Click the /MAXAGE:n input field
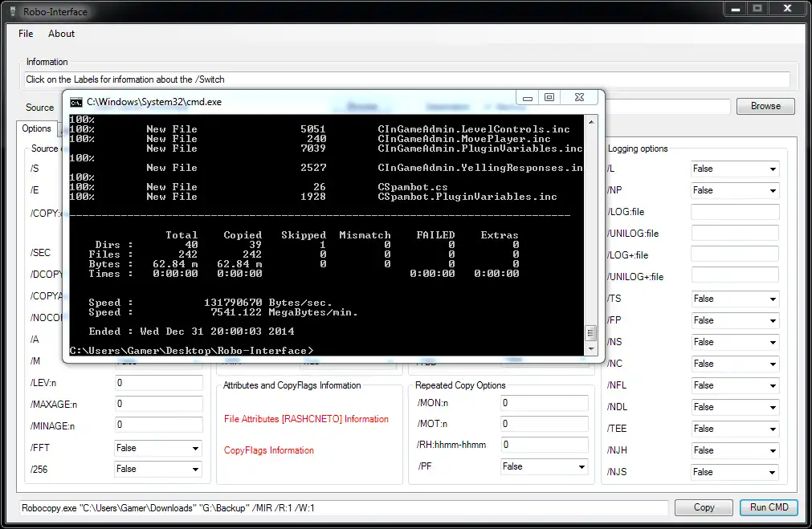Image resolution: width=812 pixels, height=529 pixels. (x=158, y=404)
